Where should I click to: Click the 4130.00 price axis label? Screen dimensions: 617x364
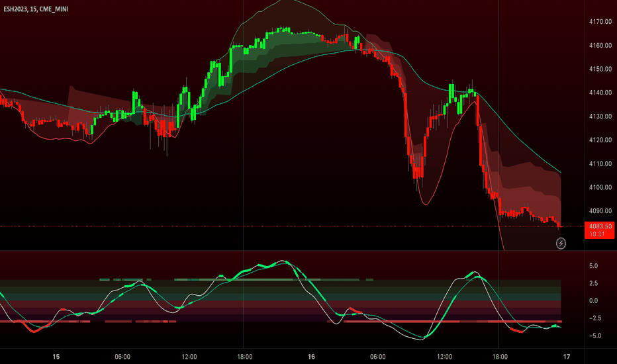point(600,116)
